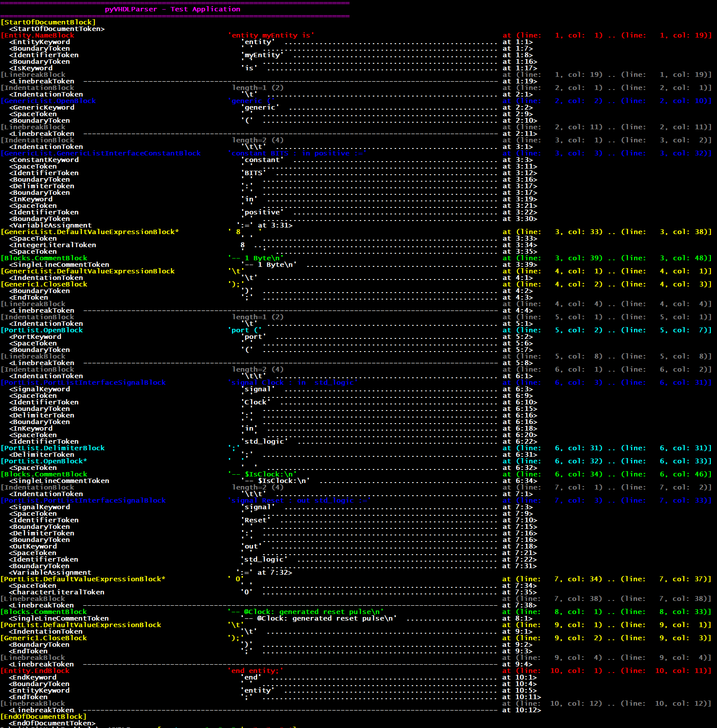Click the 'positive' identifier value
Viewport: 717px width, 728px height.
[262, 212]
